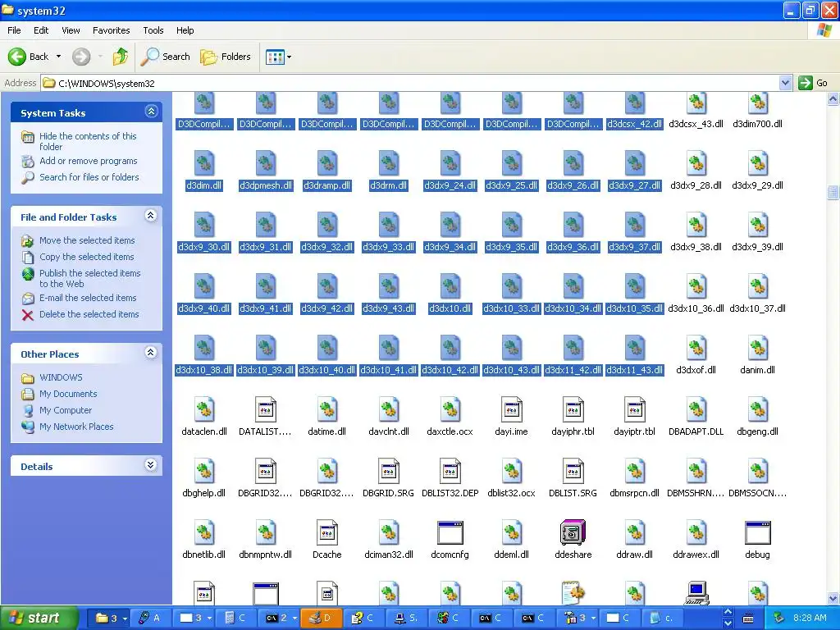The width and height of the screenshot is (840, 630).
Task: Select the ddeshare application icon
Action: [573, 533]
